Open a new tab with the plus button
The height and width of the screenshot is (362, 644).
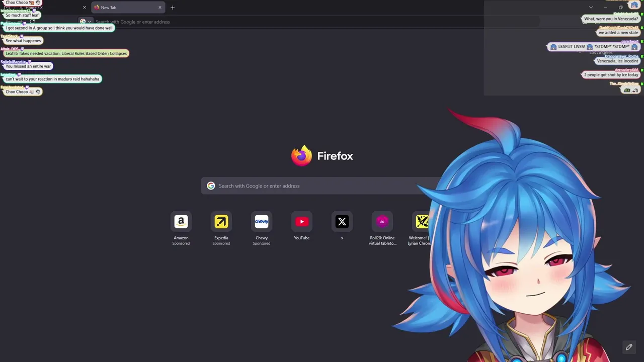click(173, 8)
